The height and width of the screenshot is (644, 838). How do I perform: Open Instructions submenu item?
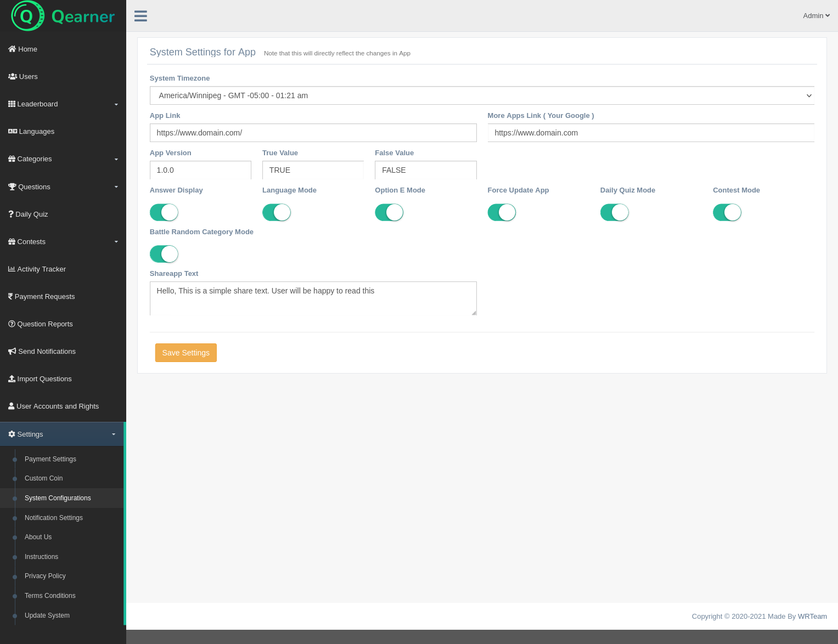pos(41,557)
